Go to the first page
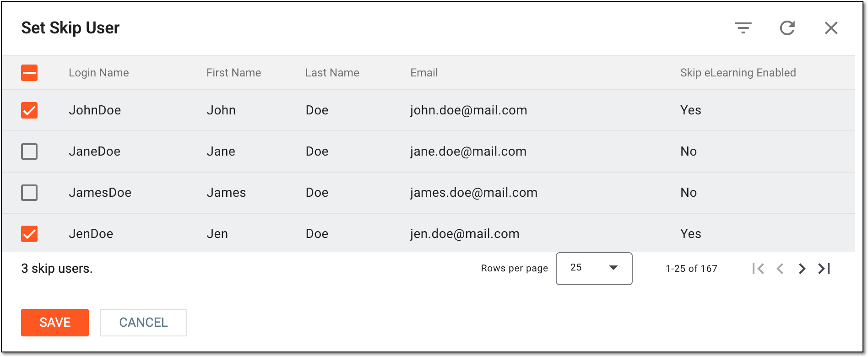The image size is (868, 357). tap(758, 269)
